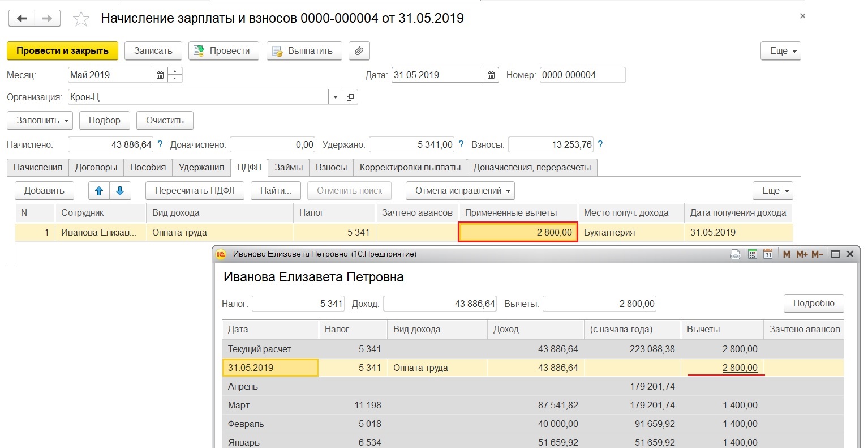
Task: Click the back navigation arrow
Action: [x=22, y=19]
